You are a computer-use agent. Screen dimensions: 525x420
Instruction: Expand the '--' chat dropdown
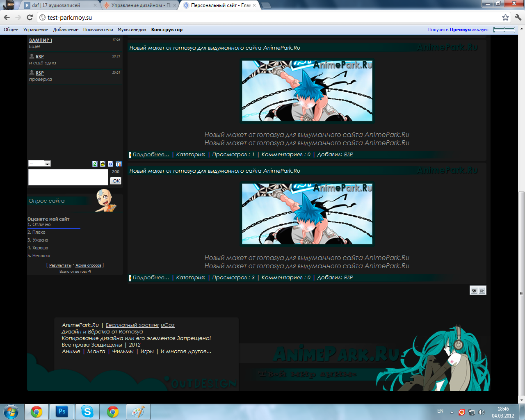coord(40,163)
